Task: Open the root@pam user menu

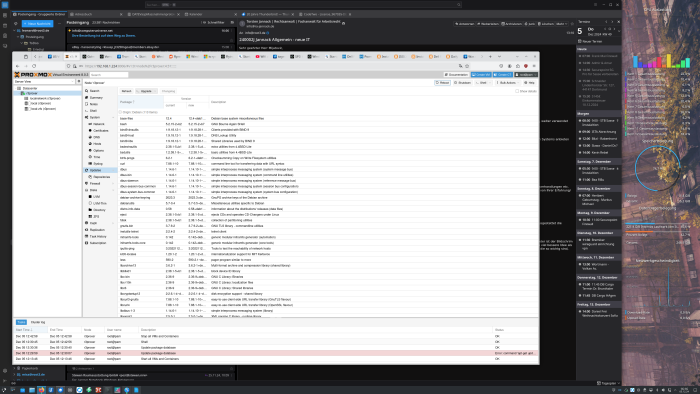Action: point(528,75)
